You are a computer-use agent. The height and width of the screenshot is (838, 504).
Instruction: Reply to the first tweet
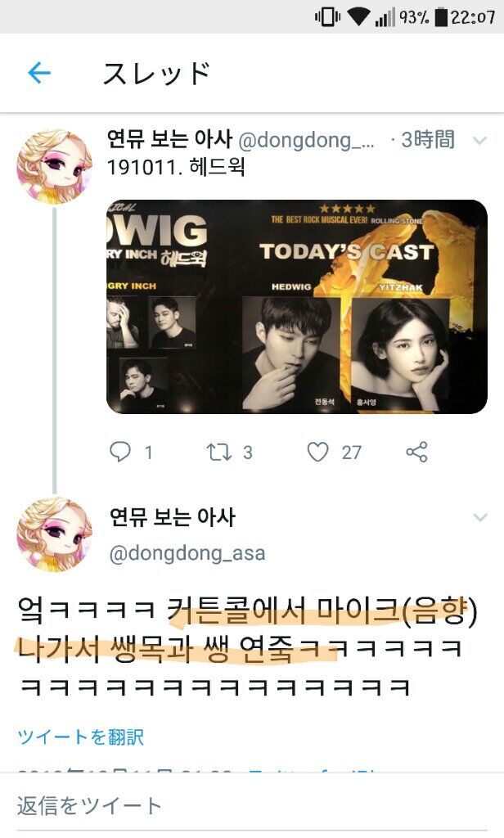click(x=120, y=452)
